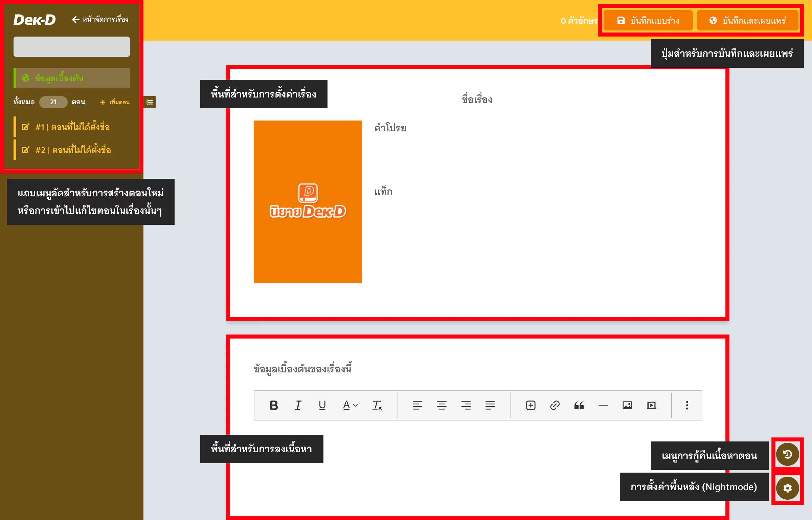
Task: Add a new chapter with เพิ่มตอน
Action: click(115, 102)
